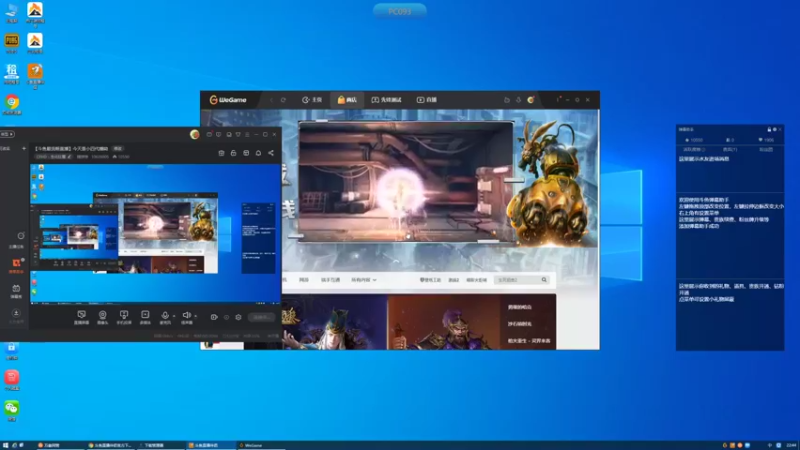Click the system clock in the taskbar
The image size is (800, 450).
pyautogui.click(x=791, y=445)
